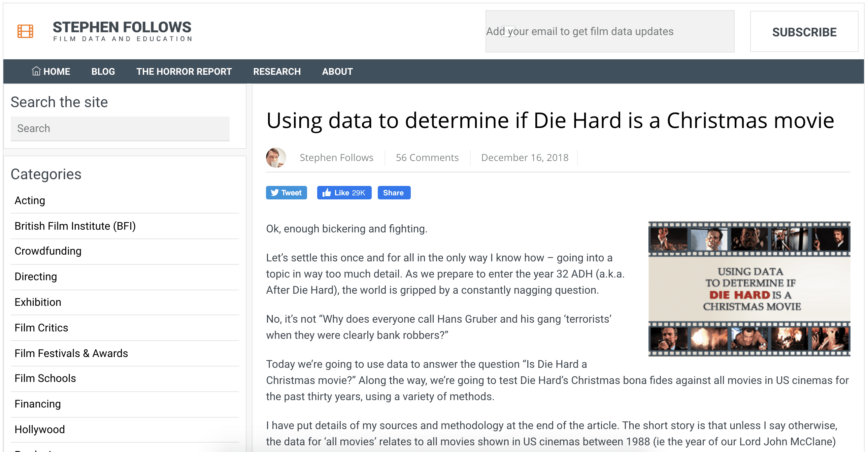Click the ABOUT menu item
Viewport: 868px width, 452px height.
[338, 71]
